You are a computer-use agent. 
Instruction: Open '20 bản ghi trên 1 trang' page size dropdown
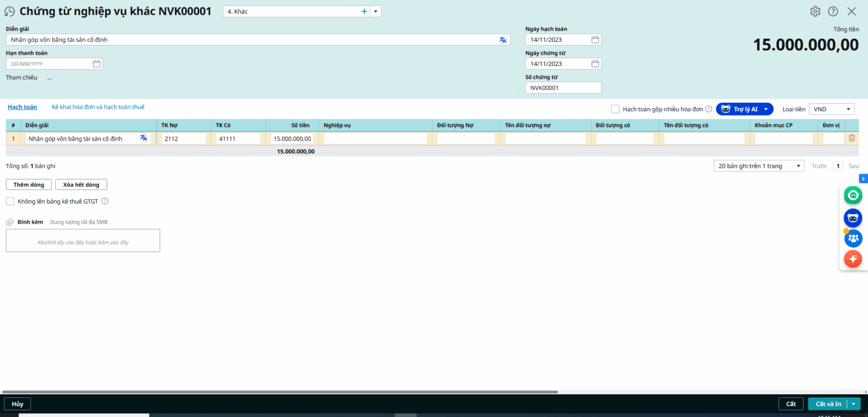pos(758,166)
